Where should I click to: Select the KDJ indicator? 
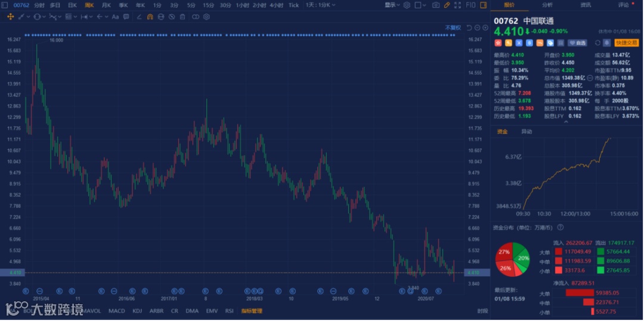(x=137, y=311)
